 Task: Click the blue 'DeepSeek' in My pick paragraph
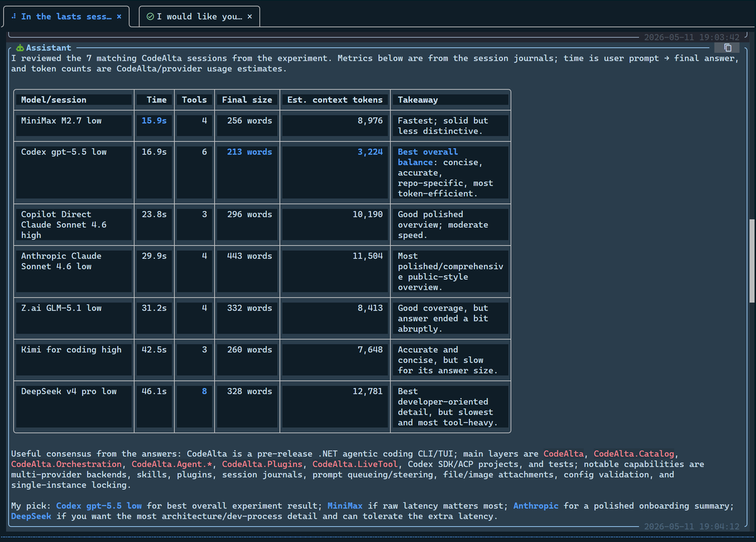pyautogui.click(x=31, y=517)
